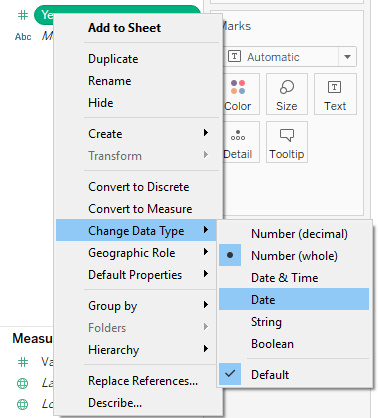Toggle the Default data type checkmark
Screen dimensions: 378x418
pyautogui.click(x=294, y=374)
